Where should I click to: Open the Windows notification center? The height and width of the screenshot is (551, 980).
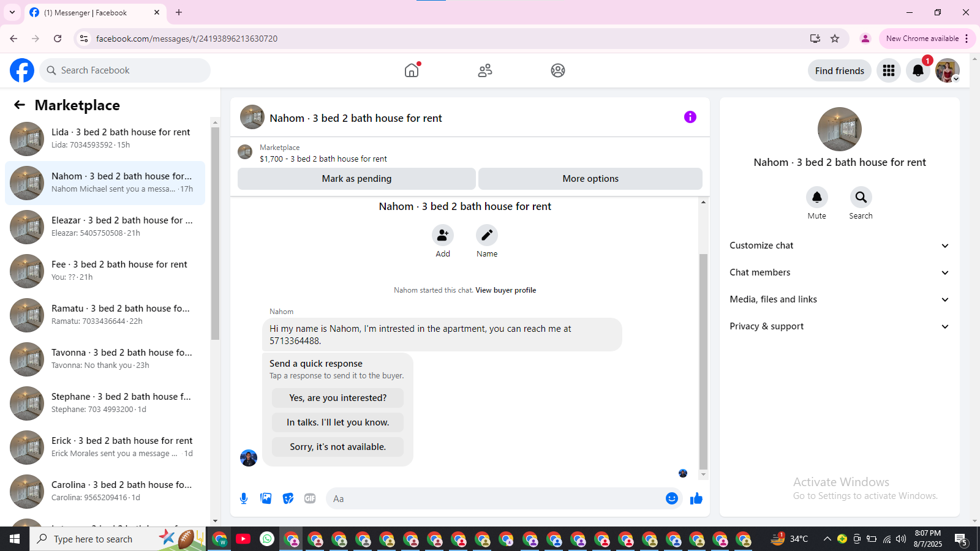tap(961, 539)
